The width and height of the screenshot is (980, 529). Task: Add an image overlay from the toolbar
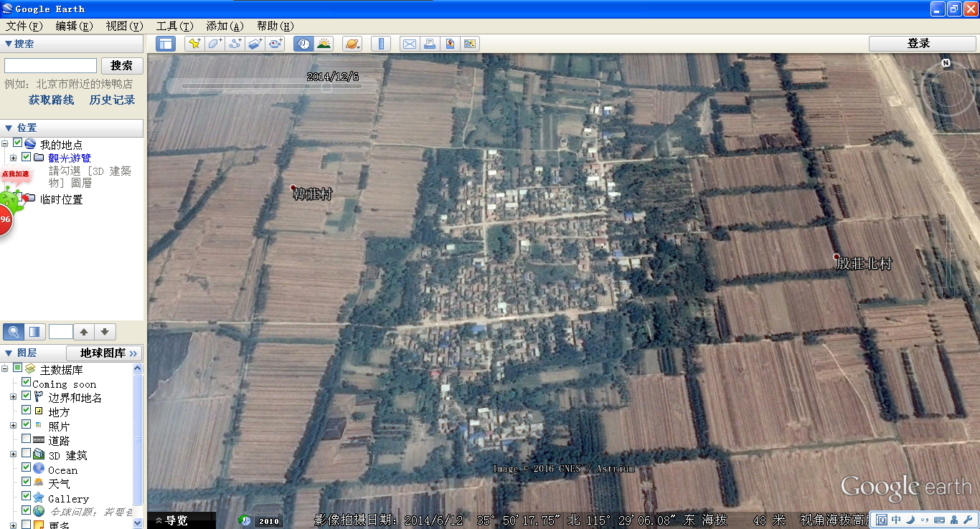[255, 44]
